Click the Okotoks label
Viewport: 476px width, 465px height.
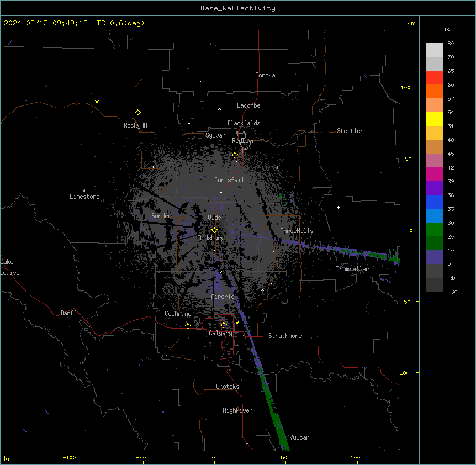tap(228, 387)
